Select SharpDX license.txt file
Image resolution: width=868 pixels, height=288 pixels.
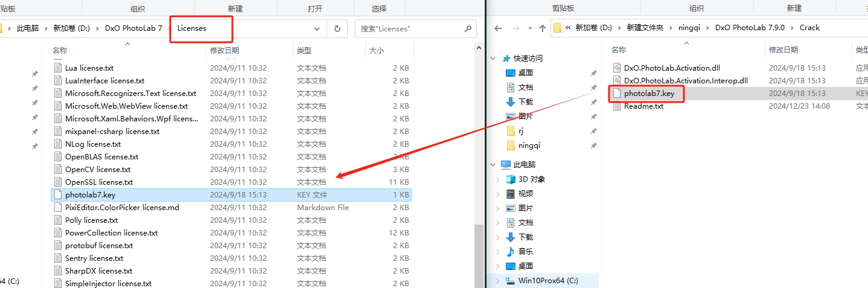(98, 270)
